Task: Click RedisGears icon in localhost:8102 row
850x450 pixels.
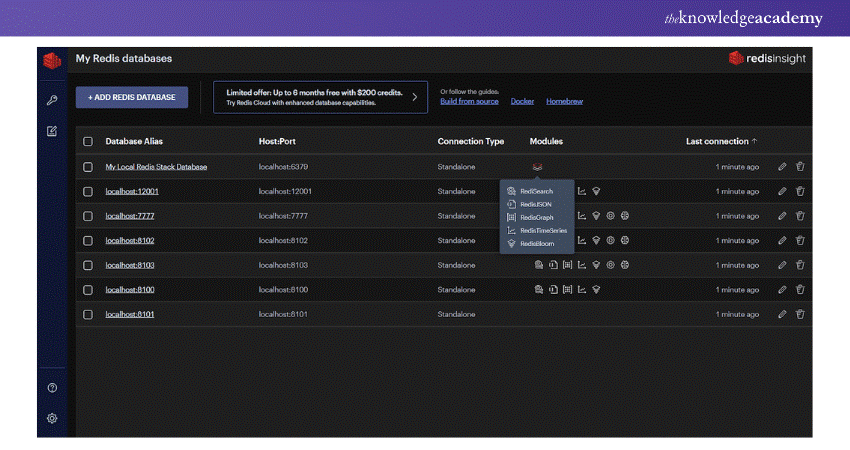Action: point(610,241)
